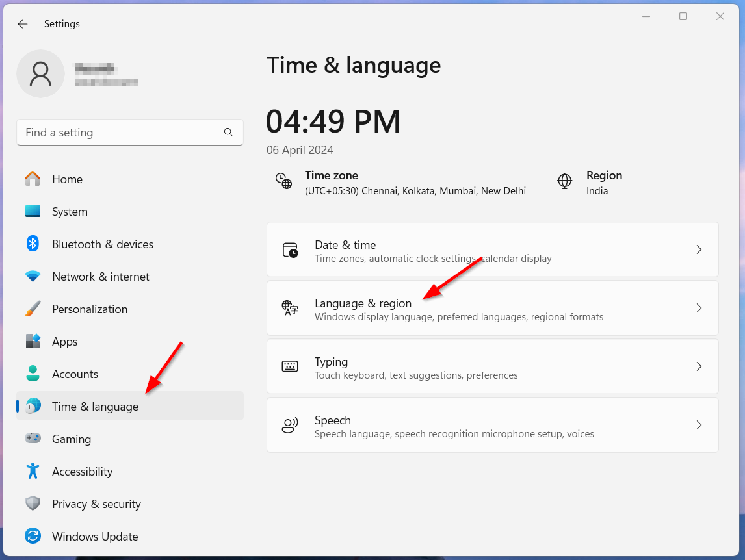Select Accessibility in sidebar
Viewport: 745px width, 560px height.
coord(130,471)
